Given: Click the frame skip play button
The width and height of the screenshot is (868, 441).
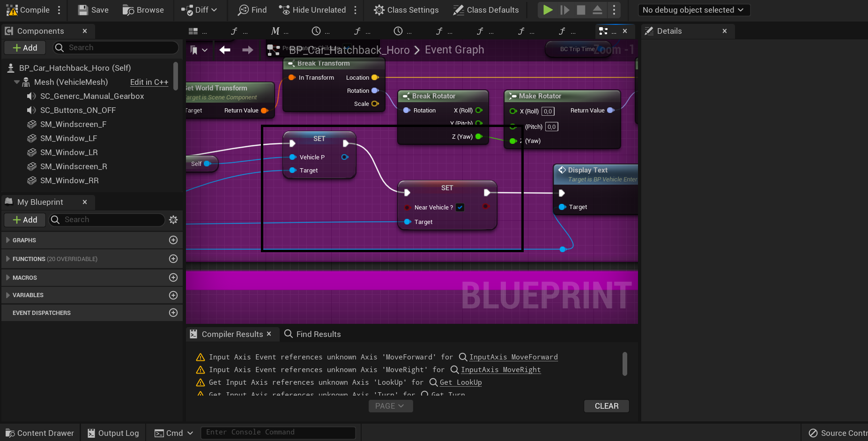Looking at the screenshot, I should pyautogui.click(x=565, y=10).
